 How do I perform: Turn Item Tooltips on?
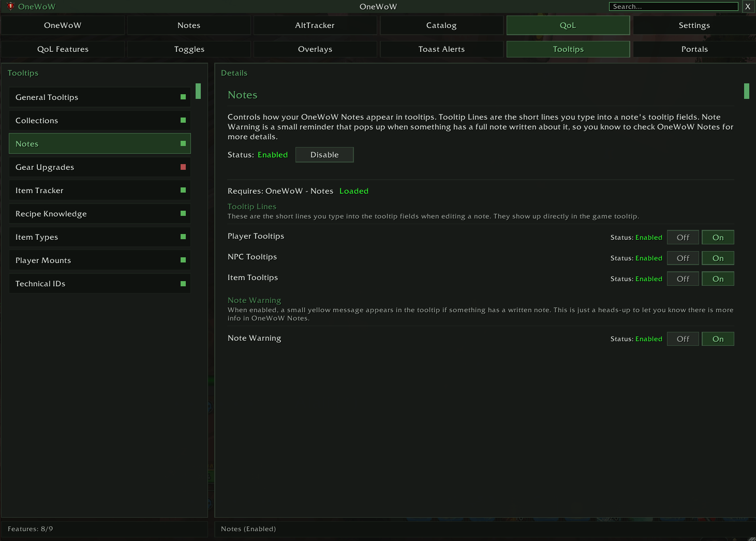coord(718,279)
